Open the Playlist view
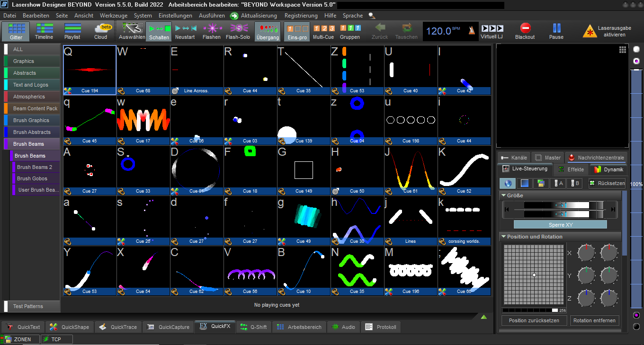 click(72, 31)
